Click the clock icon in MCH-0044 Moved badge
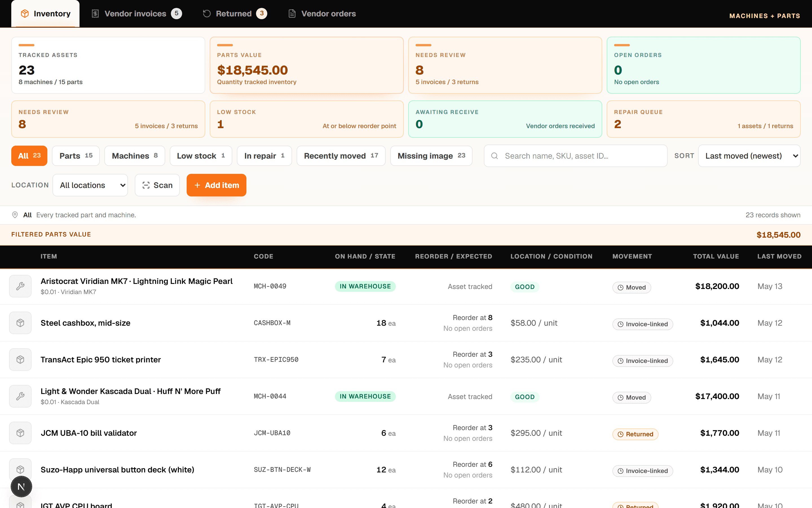The image size is (812, 508). coord(620,397)
